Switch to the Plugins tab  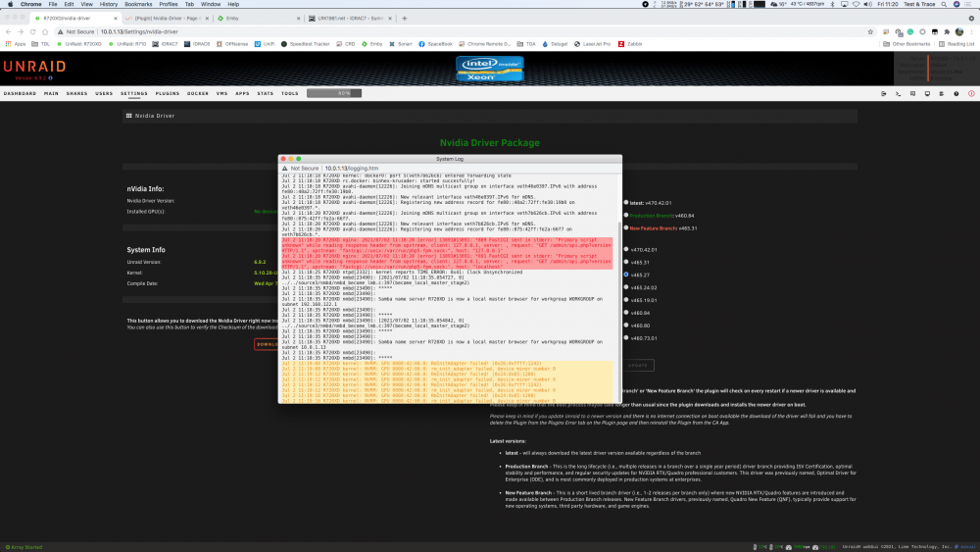168,93
